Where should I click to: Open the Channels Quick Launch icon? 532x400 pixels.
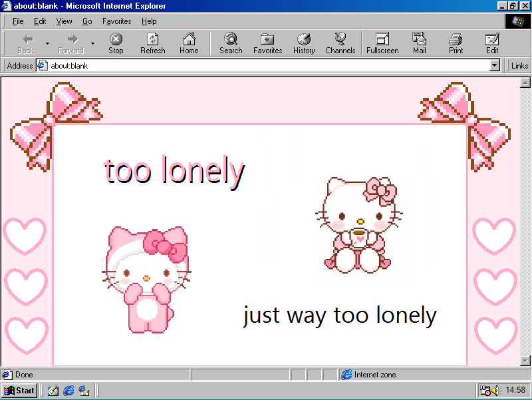pyautogui.click(x=84, y=391)
